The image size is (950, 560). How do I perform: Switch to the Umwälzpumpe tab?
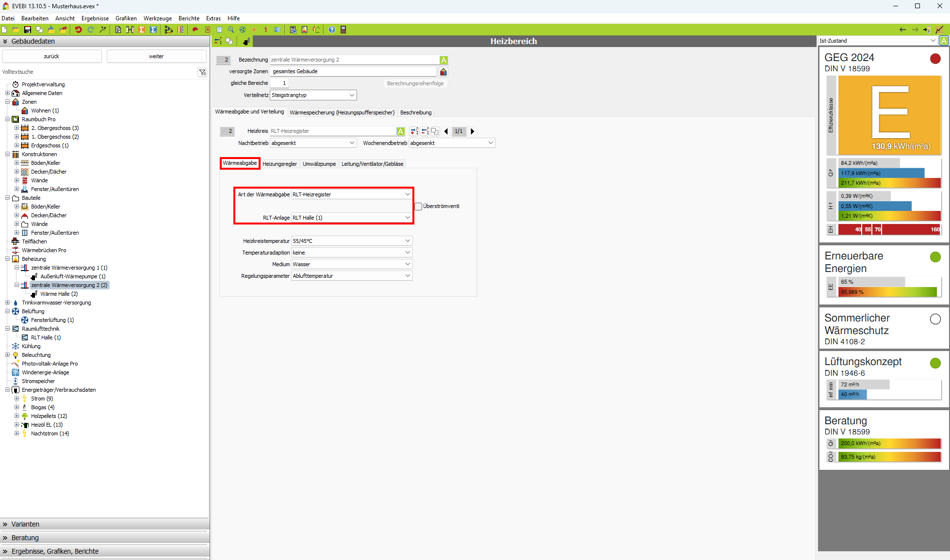tap(319, 164)
